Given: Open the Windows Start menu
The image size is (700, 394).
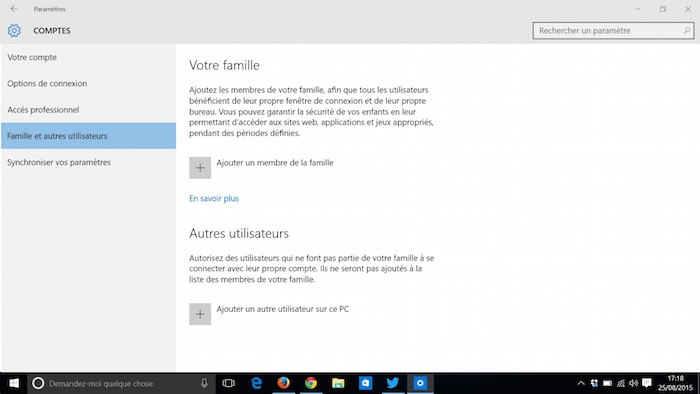Looking at the screenshot, I should (x=14, y=383).
